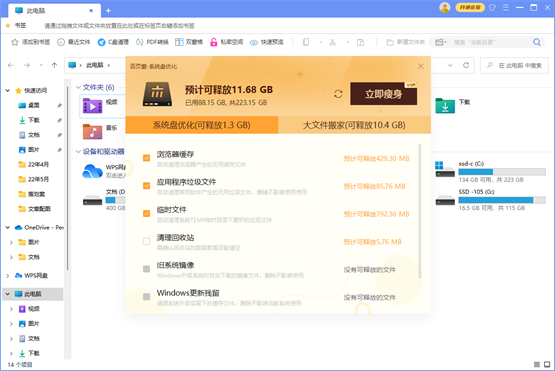555x371 pixels.
Task: Click 此电脑 in the address breadcrumb
Action: click(x=95, y=65)
